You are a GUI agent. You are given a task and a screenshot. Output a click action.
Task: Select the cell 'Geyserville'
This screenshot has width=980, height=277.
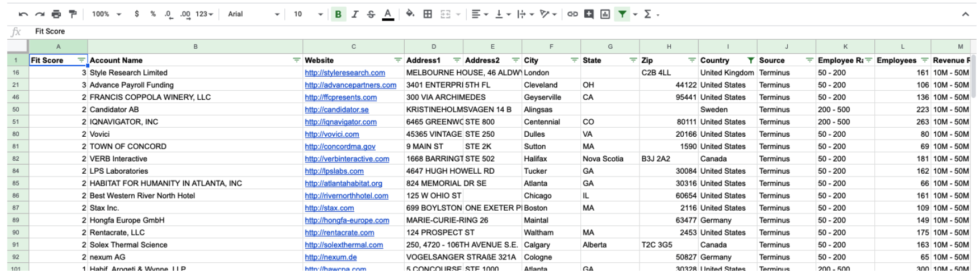[x=551, y=97]
